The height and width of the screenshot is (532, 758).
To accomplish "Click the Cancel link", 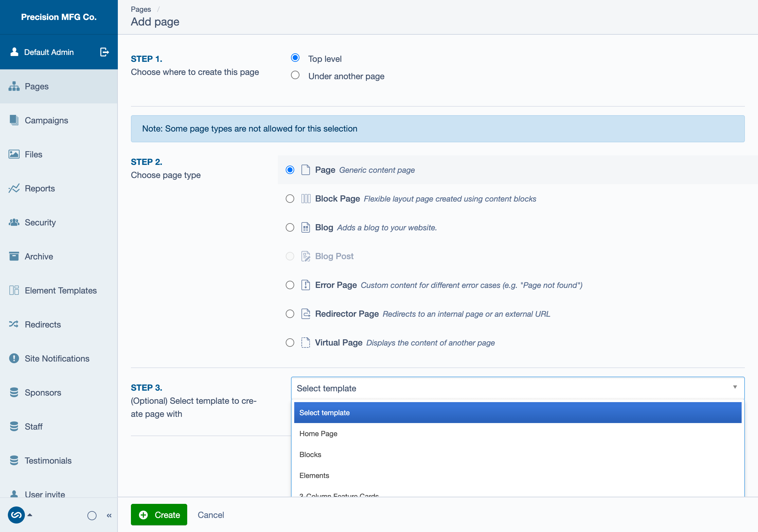I will tap(211, 515).
